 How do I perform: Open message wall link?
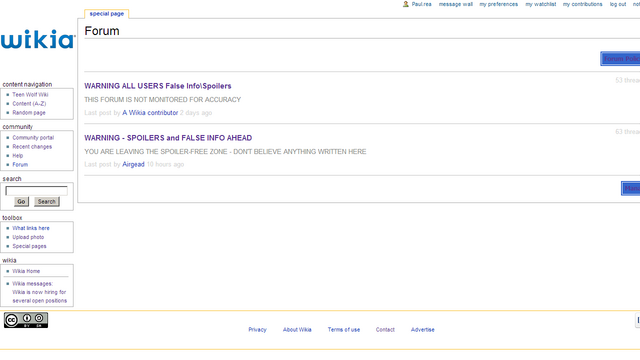point(456,4)
